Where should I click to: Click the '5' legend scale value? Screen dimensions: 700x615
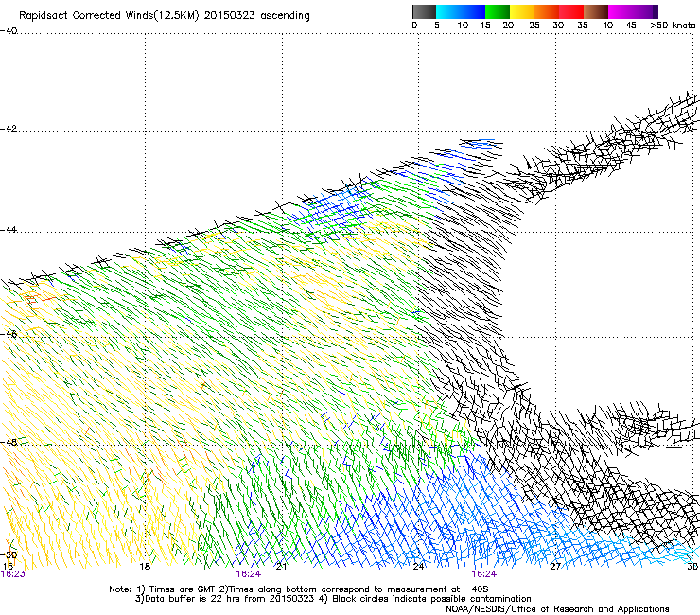(437, 26)
